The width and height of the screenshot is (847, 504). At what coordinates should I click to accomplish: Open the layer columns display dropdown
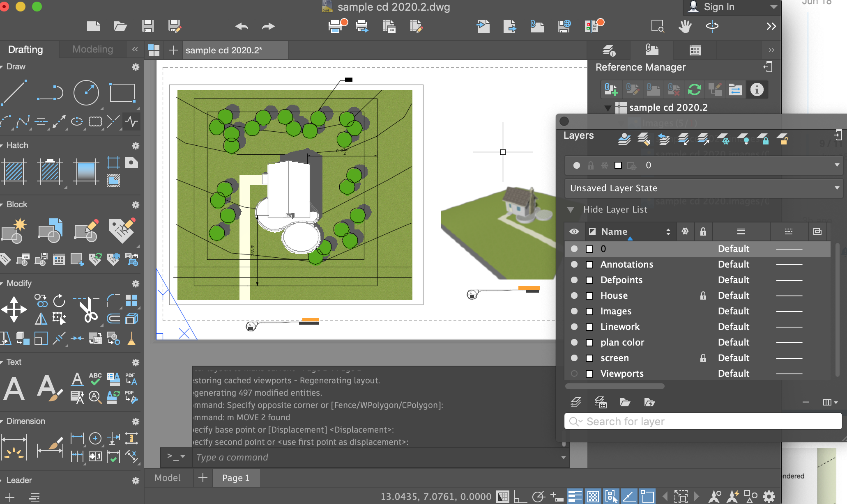point(831,402)
